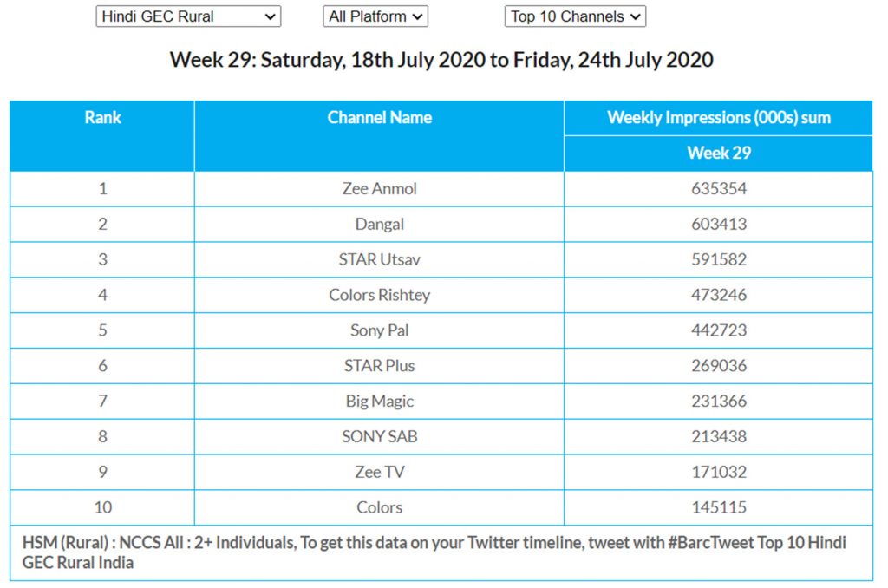Click the Week 29 sub-header cell
Viewport: 888px width, 588px height.
pyautogui.click(x=718, y=153)
